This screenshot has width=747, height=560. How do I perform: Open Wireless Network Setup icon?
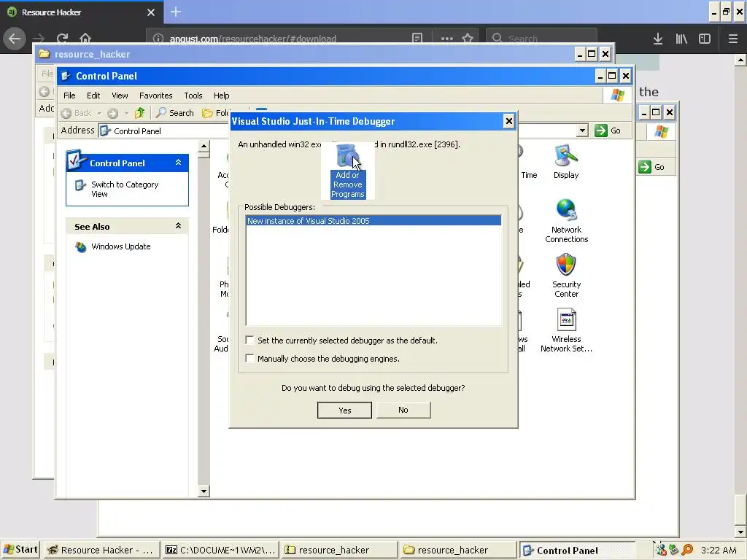566,330
